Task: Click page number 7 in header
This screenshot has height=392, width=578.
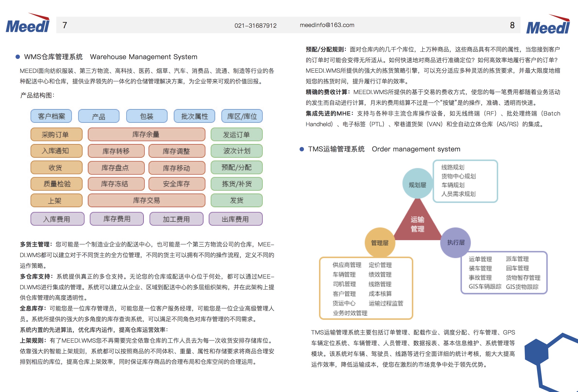Action: click(65, 25)
